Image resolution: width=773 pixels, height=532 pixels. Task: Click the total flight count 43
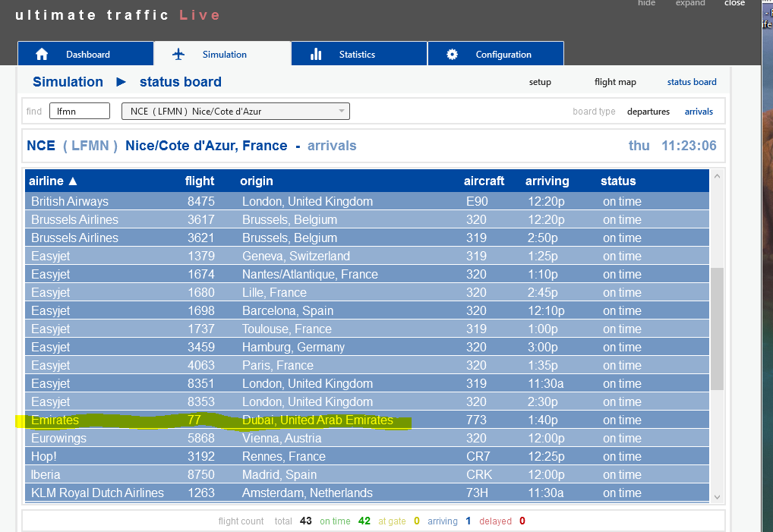[x=306, y=521]
